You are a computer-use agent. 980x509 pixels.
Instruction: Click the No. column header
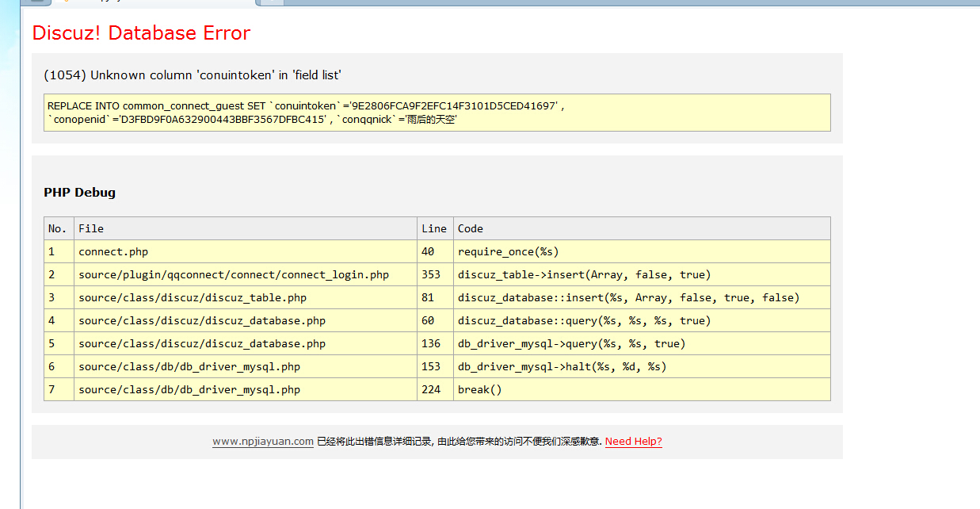(x=58, y=228)
